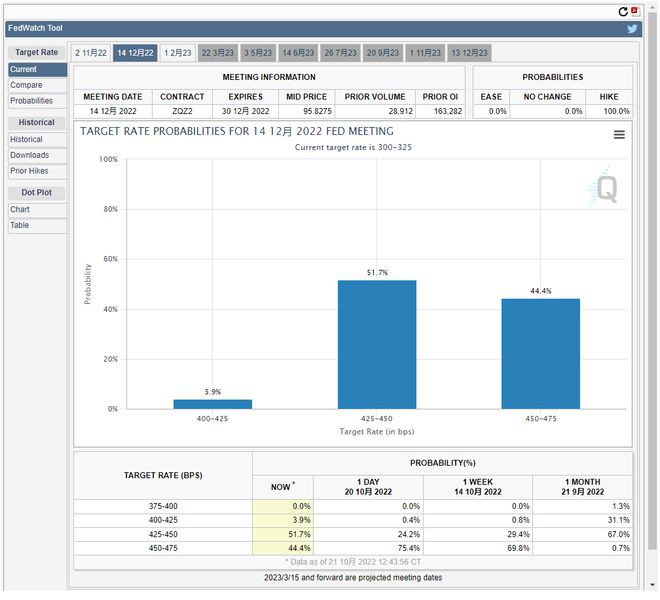Click the Twitter bird icon
660x600 pixels.
632,29
